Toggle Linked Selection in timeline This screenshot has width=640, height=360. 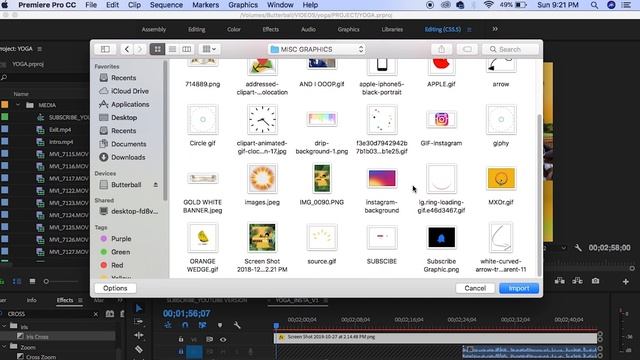[x=202, y=325]
